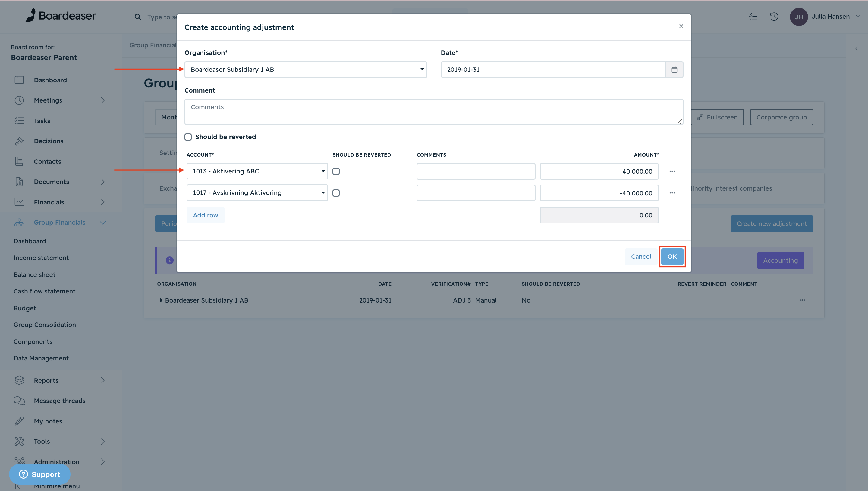Click the Documents file icon

coord(19,182)
